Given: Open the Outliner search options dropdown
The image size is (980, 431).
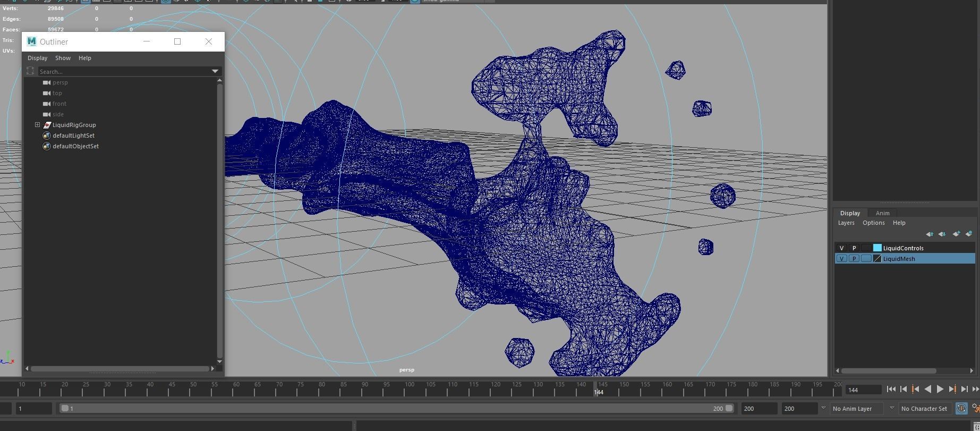Looking at the screenshot, I should point(215,71).
